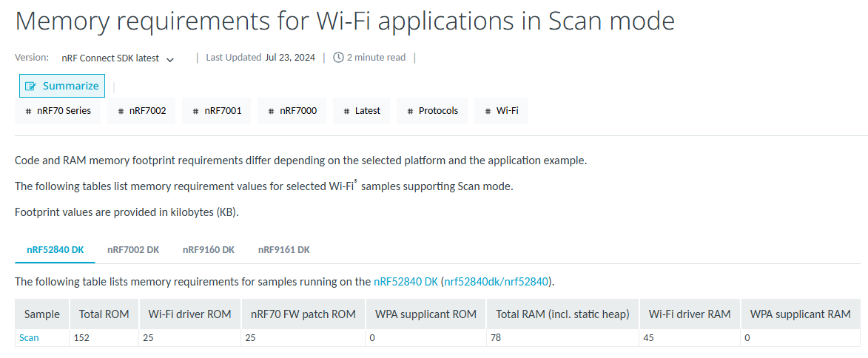Open the nRF Connect SDK version dropdown
This screenshot has width=868, height=358.
pos(118,58)
